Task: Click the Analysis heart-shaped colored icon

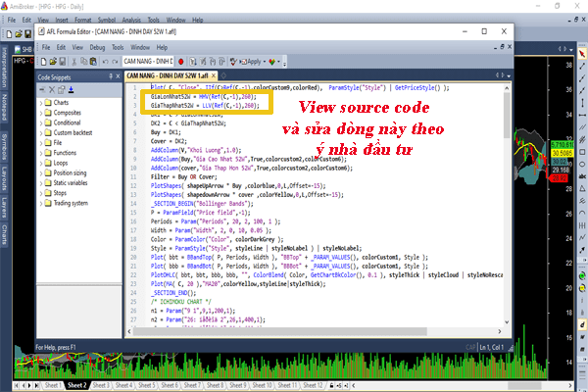Action: pyautogui.click(x=271, y=62)
